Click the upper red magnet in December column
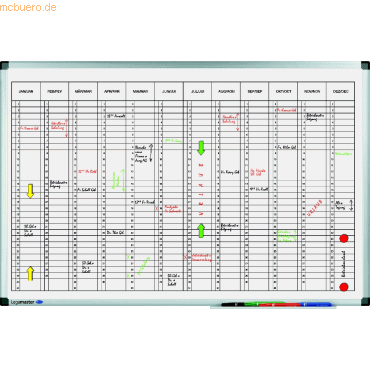Image resolution: width=370 pixels, height=370 pixels. point(344,238)
